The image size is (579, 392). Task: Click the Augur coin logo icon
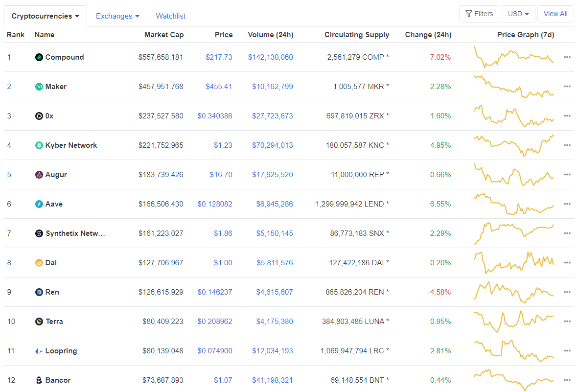coord(39,175)
